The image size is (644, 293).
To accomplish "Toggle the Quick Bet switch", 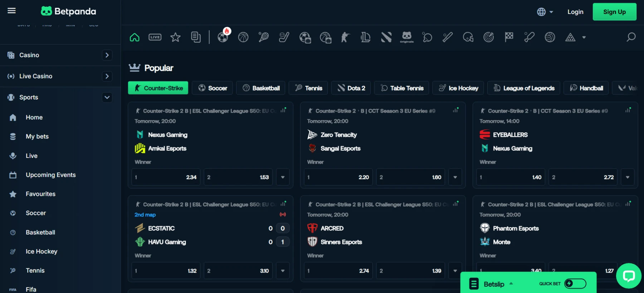I will [x=575, y=284].
